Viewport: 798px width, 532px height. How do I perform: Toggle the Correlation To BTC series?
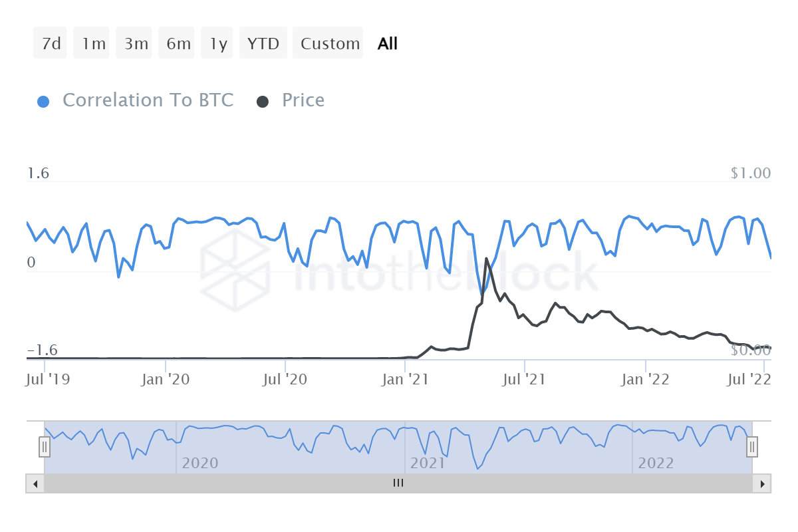pyautogui.click(x=148, y=100)
